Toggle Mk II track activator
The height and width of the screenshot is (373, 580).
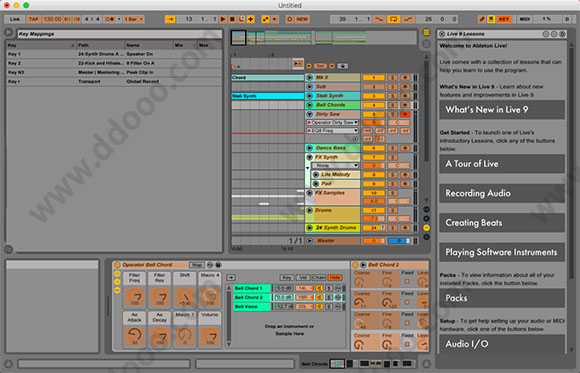click(374, 77)
